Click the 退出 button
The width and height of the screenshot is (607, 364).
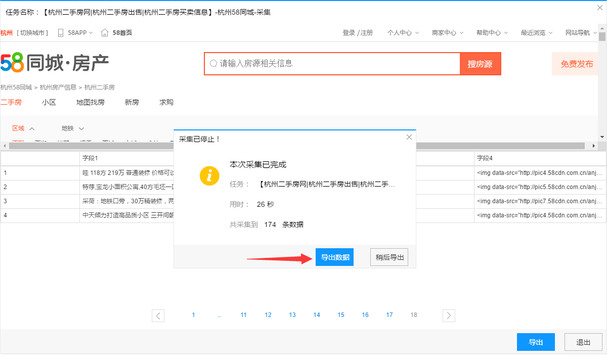[583, 342]
